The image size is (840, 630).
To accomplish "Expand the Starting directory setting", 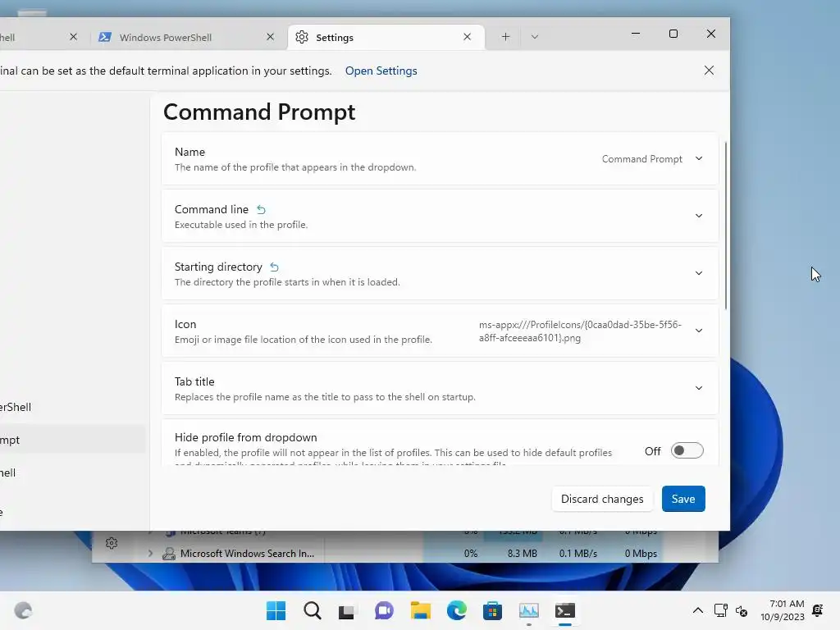I will 440,273.
